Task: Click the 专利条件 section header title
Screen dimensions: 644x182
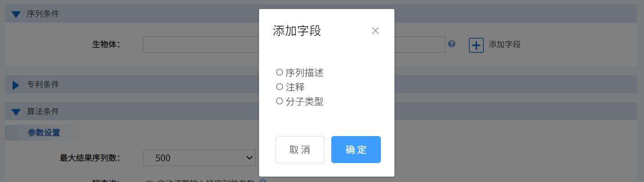Action: point(43,84)
